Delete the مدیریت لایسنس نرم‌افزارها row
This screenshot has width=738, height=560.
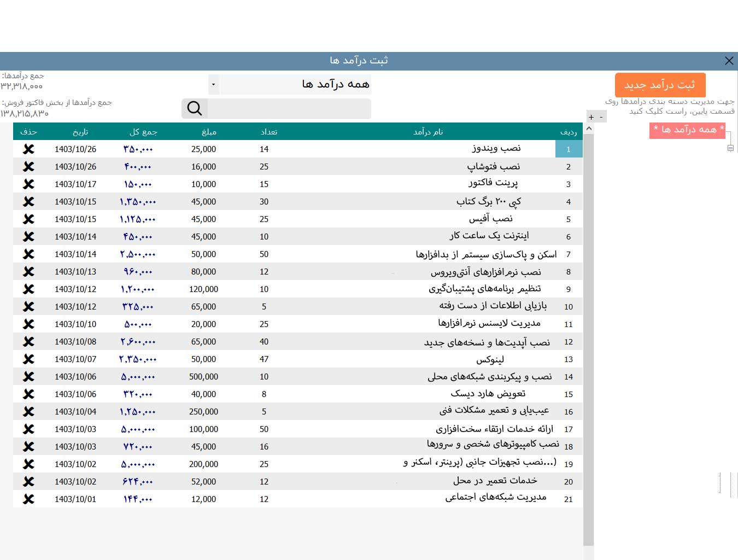point(28,324)
